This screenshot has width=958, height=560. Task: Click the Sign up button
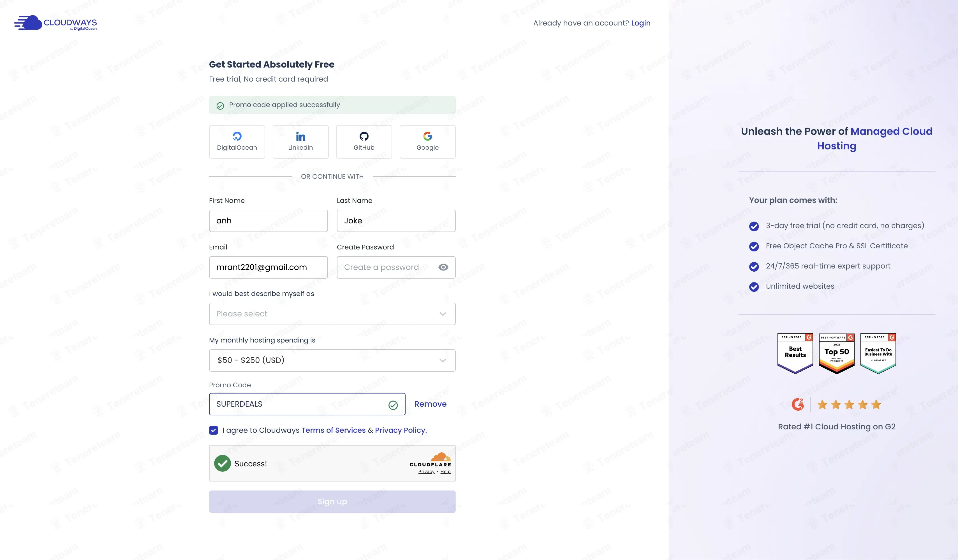pyautogui.click(x=332, y=501)
